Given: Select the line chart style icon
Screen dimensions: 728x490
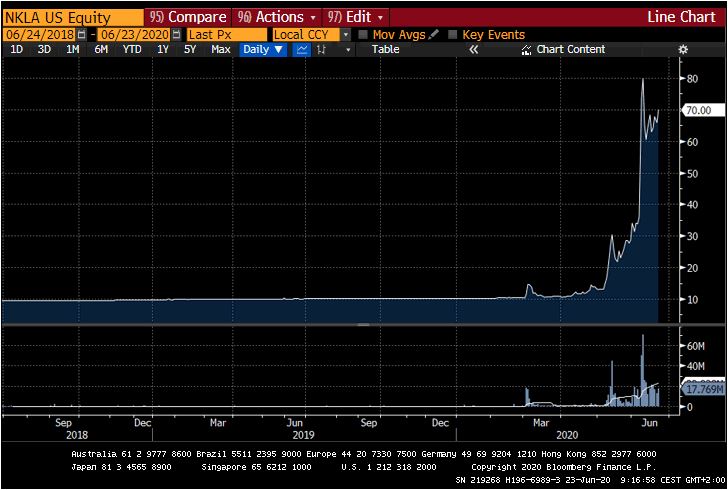Looking at the screenshot, I should (302, 49).
